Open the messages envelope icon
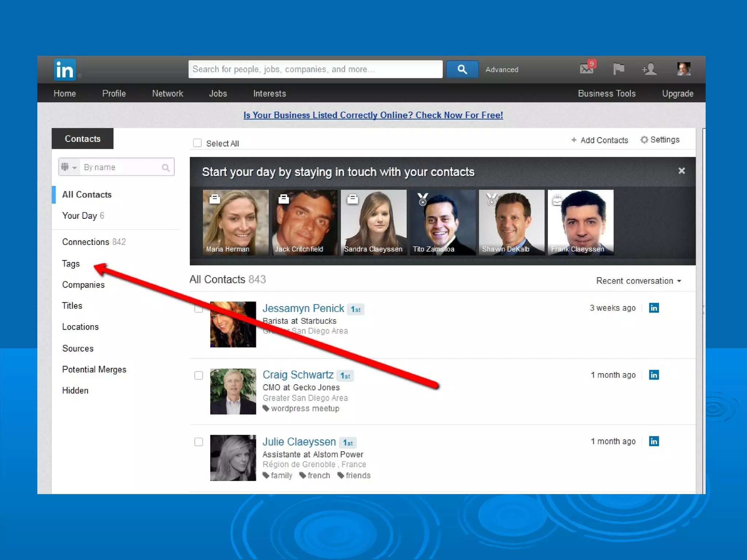 (x=586, y=69)
